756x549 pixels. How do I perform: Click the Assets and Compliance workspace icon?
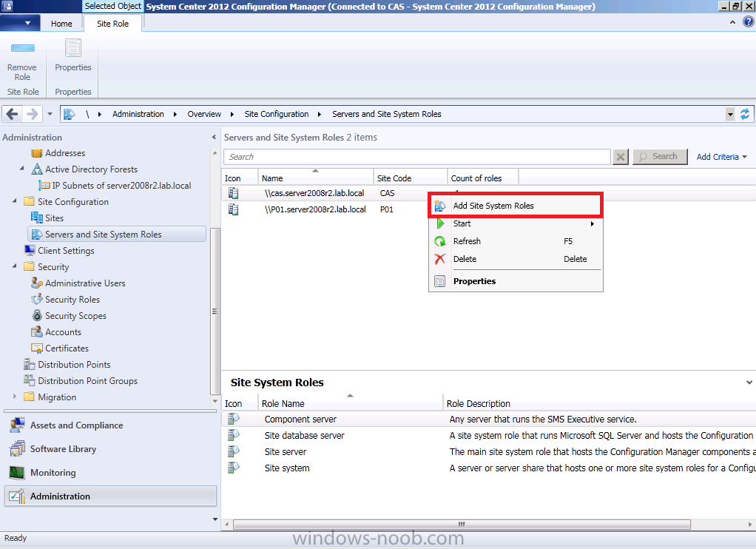pos(17,425)
